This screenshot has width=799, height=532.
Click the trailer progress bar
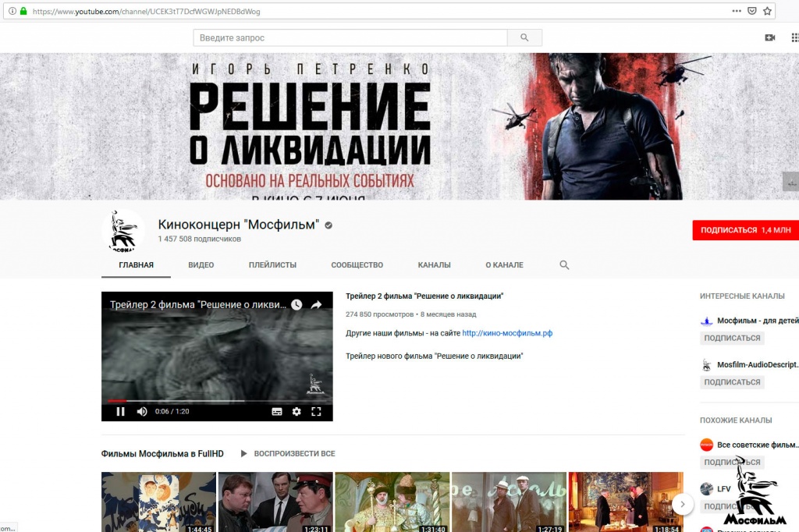click(x=217, y=401)
